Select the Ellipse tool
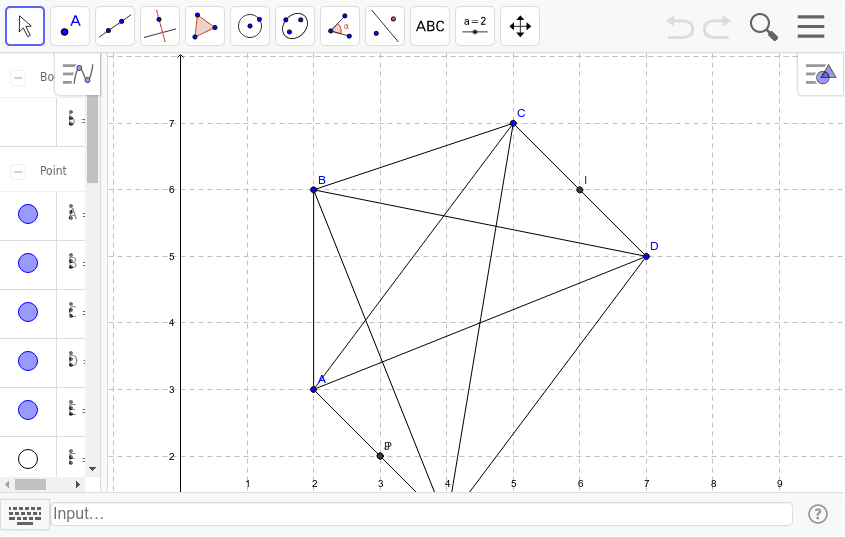Viewport: 845px width, 537px height. [x=295, y=26]
